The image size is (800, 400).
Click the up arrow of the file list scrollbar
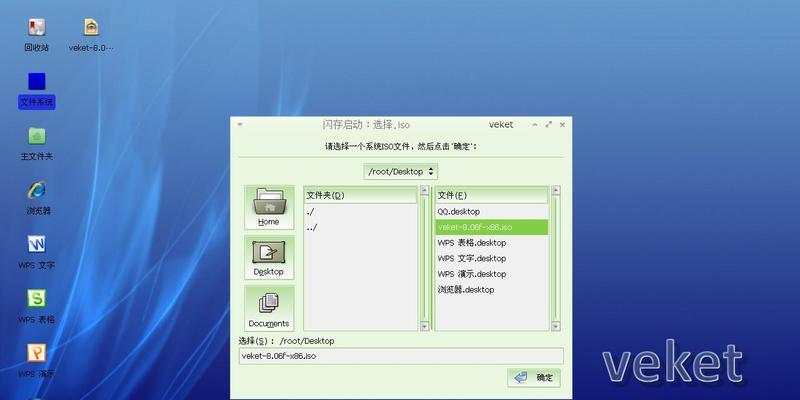click(556, 190)
